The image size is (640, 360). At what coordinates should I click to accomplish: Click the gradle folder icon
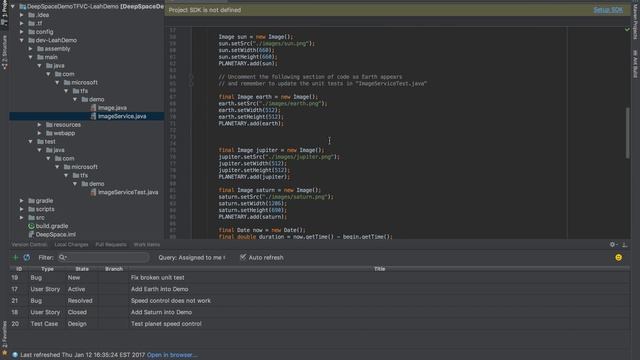coord(31,201)
